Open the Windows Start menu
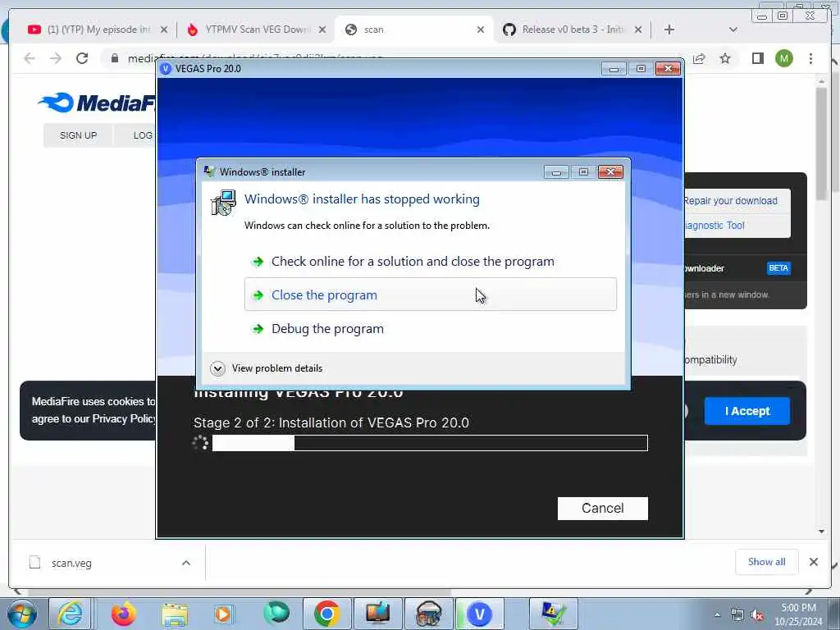840x630 pixels. [22, 614]
